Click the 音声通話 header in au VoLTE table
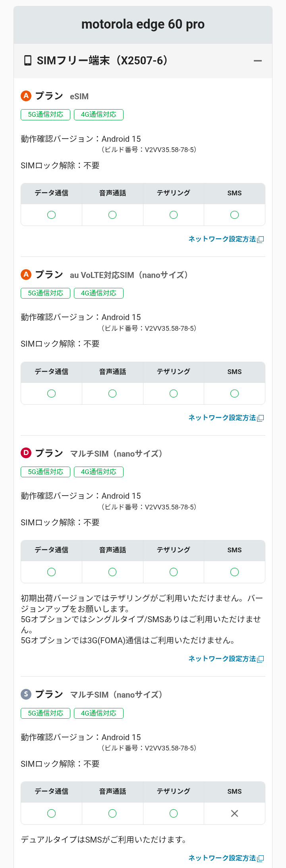286x868 pixels. coord(112,372)
